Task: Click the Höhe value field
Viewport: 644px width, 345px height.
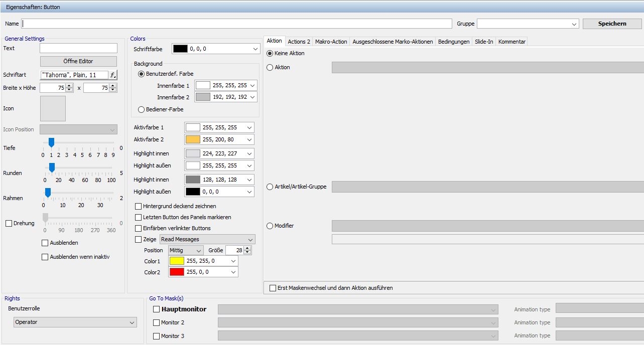Action: (96, 88)
